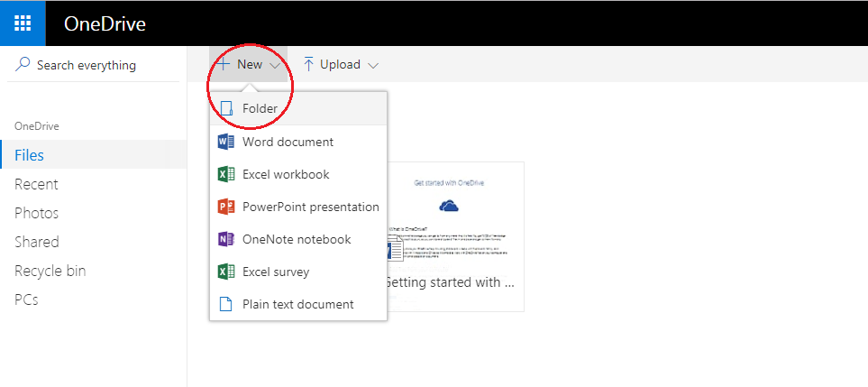Expand the New dropdown chevron
Image resolution: width=868 pixels, height=387 pixels.
pyautogui.click(x=275, y=65)
